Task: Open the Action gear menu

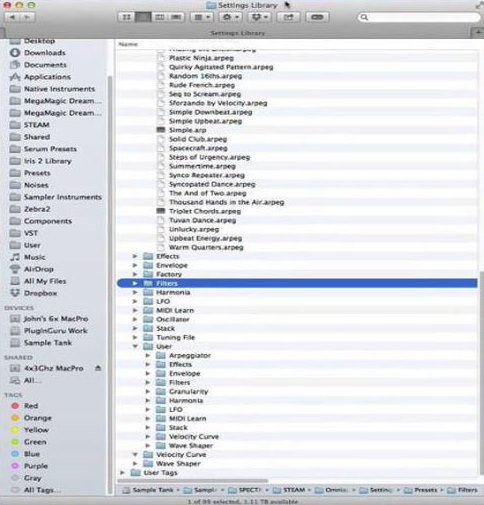Action: point(230,17)
